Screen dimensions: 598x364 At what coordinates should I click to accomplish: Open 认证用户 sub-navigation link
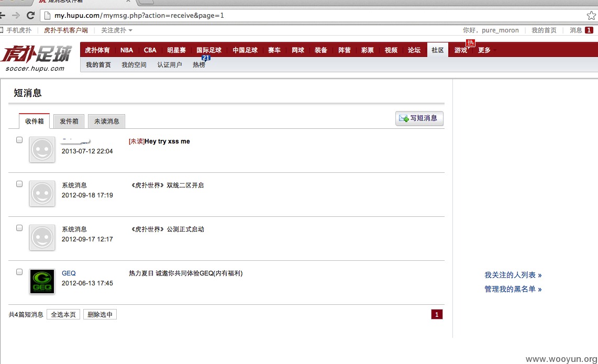[x=170, y=64]
